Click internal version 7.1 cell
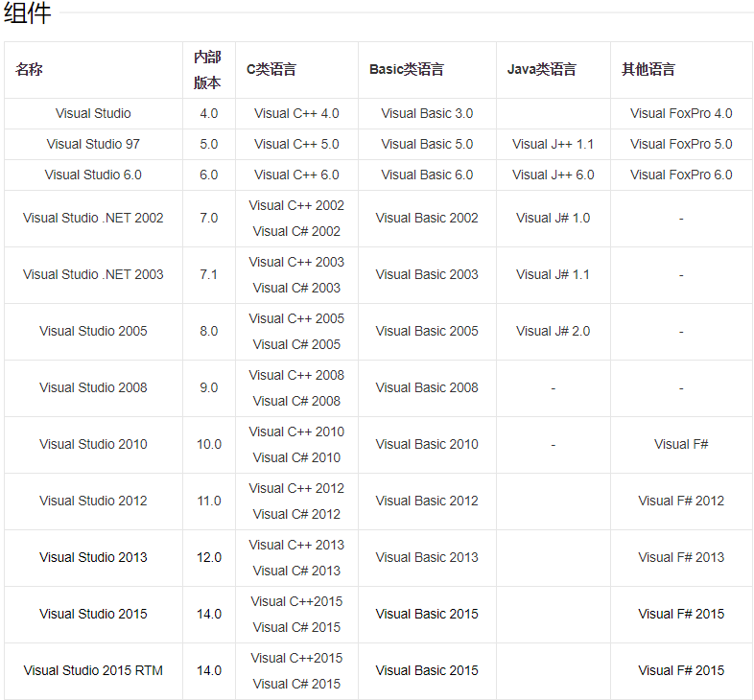 click(208, 274)
